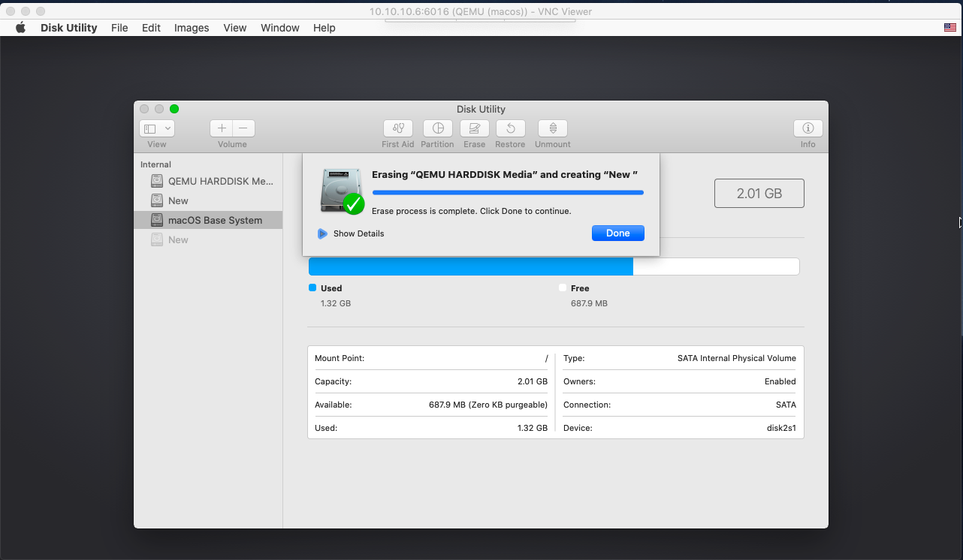
Task: Open the Disk Utility menu
Action: tap(69, 28)
